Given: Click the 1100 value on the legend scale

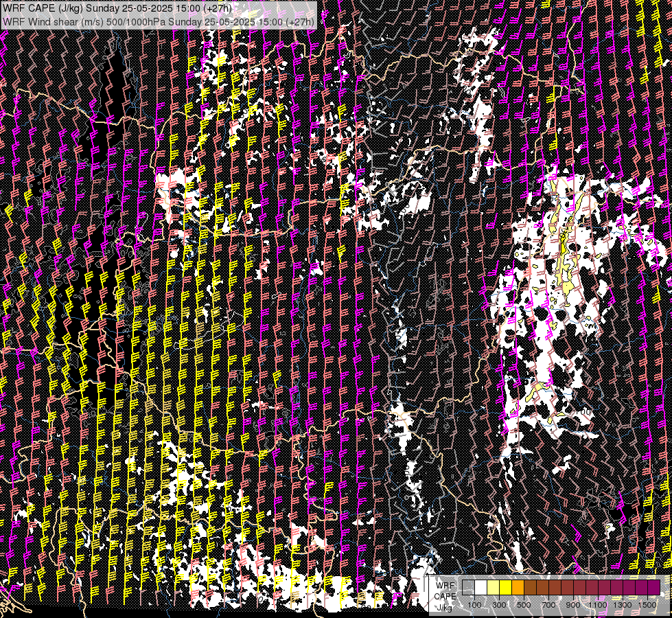Looking at the screenshot, I should [598, 605].
